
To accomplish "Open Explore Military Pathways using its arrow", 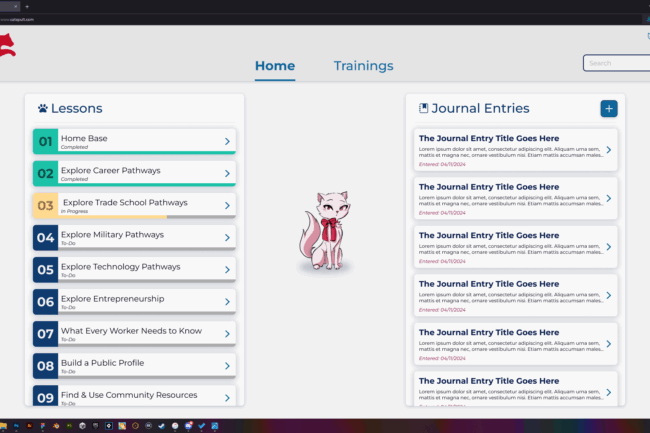I will point(227,238).
